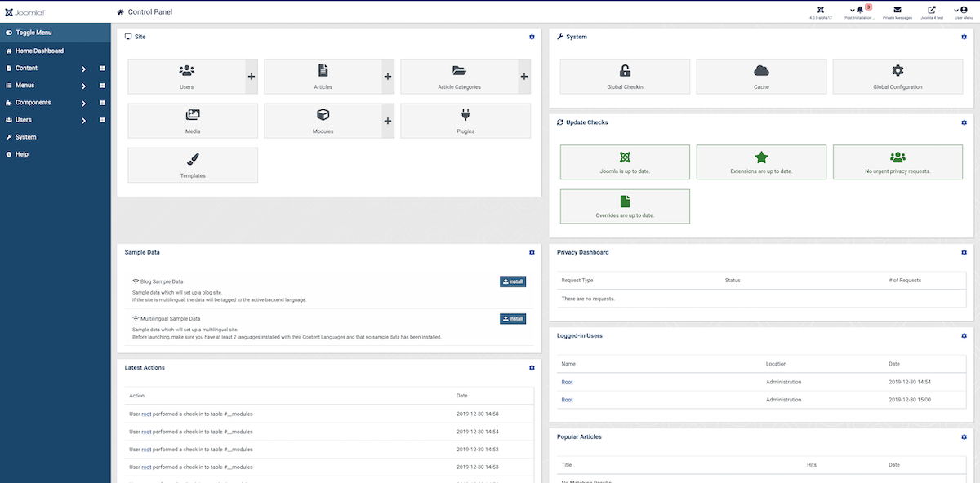Viewport: 980px width, 483px height.
Task: Select Home Dashboard in sidebar
Action: pos(39,51)
